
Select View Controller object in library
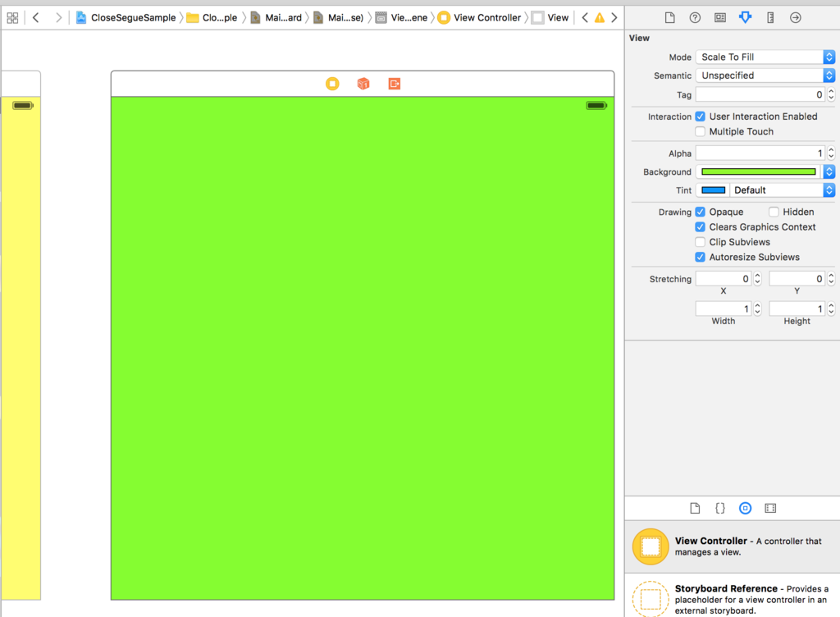733,546
